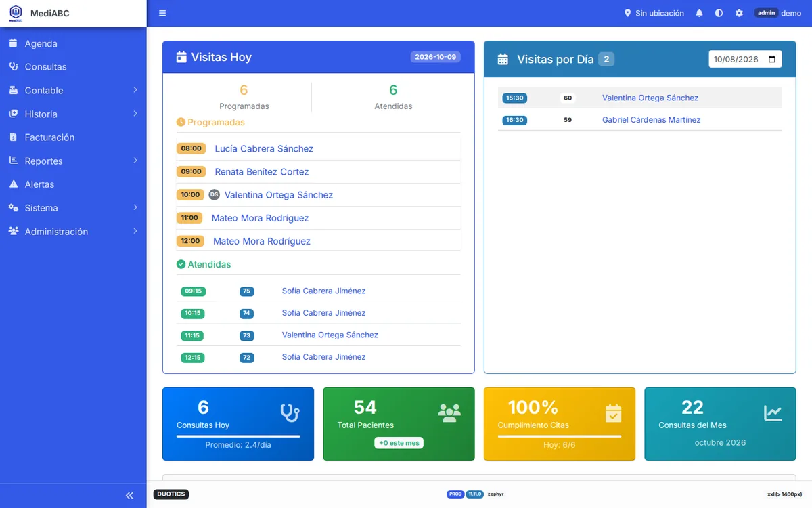Toggle dark/light theme contrast icon
The image size is (812, 508).
(x=719, y=14)
